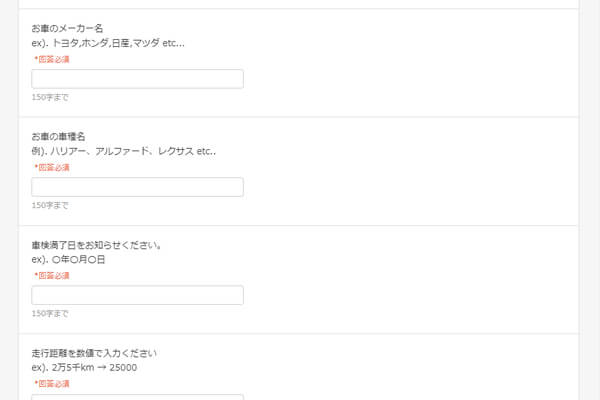Viewport: 600px width, 400px height.
Task: Click the 150字まで hint below 車検満了日 field
Action: coord(50,314)
